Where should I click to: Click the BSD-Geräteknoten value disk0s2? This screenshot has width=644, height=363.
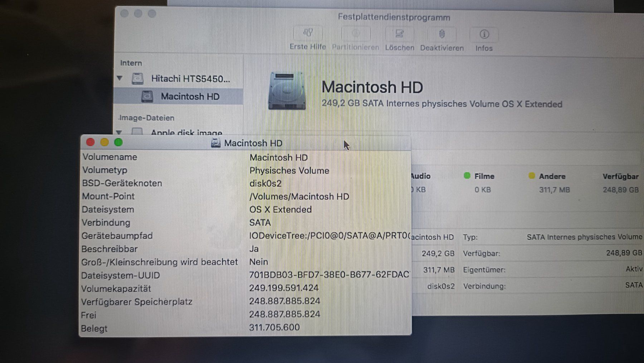265,183
